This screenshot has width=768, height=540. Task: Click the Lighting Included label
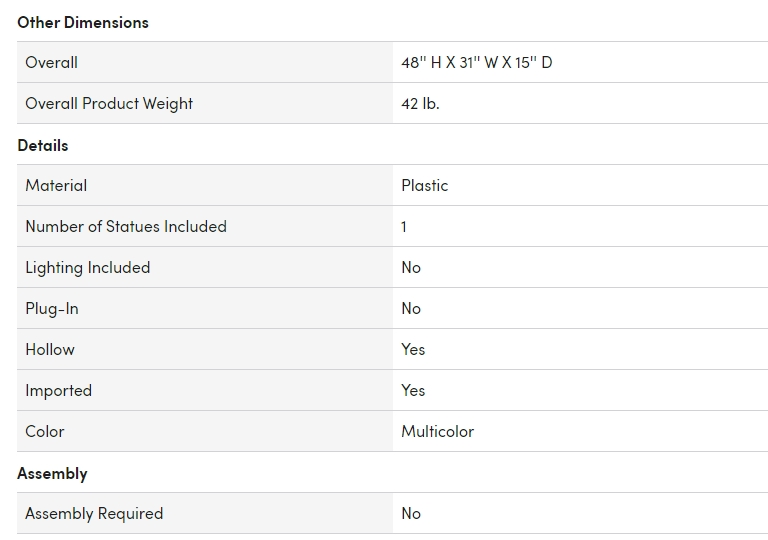pos(88,267)
